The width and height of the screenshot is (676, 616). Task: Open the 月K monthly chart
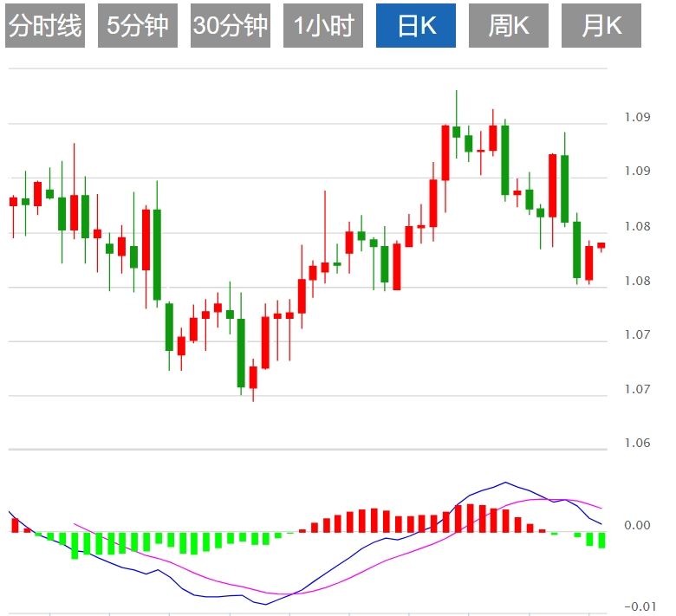coord(601,26)
